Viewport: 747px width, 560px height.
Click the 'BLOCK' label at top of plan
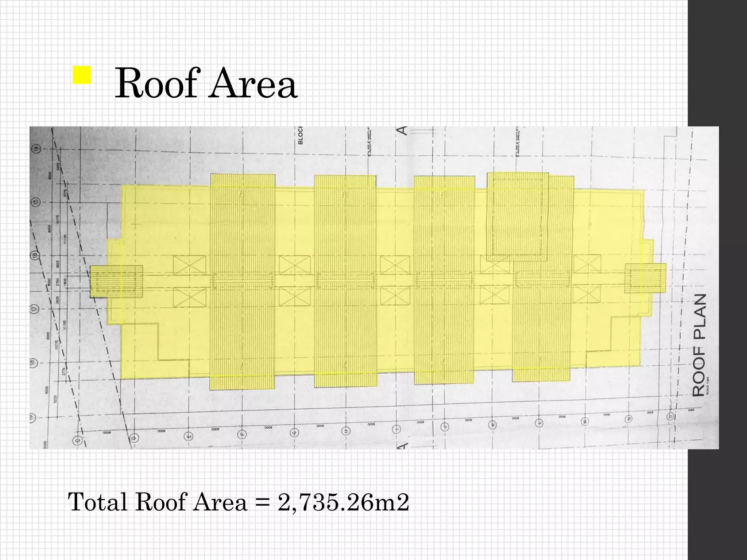tap(301, 135)
